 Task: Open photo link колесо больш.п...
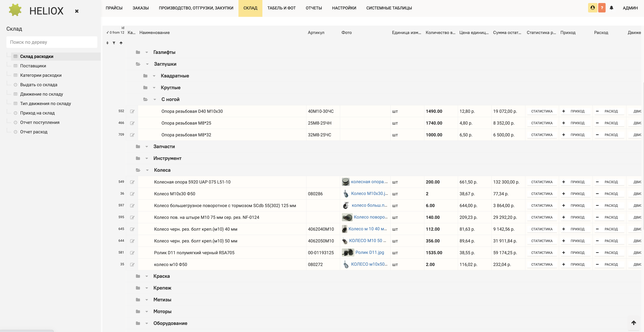coord(369,205)
